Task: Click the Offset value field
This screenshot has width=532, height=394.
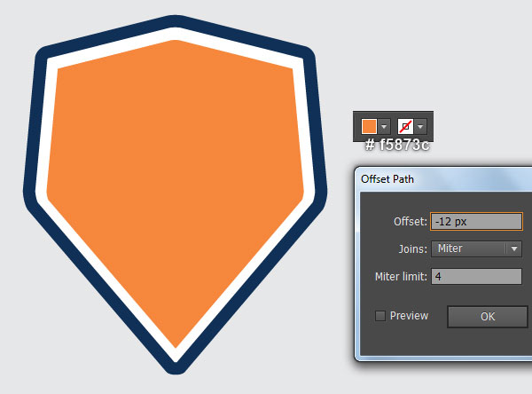Action: 476,222
